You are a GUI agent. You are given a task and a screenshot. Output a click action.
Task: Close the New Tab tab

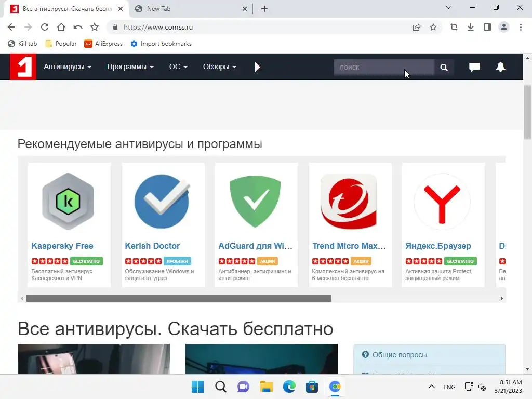pyautogui.click(x=245, y=9)
